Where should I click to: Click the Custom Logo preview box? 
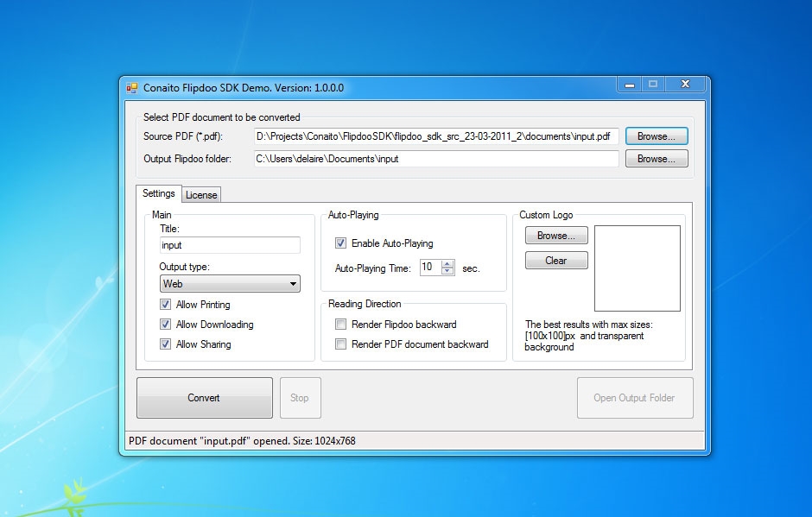click(x=637, y=268)
